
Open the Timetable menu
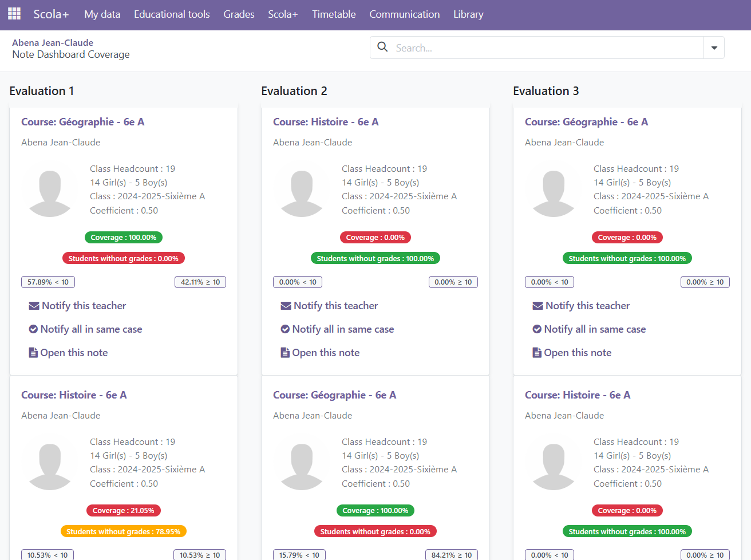(334, 14)
